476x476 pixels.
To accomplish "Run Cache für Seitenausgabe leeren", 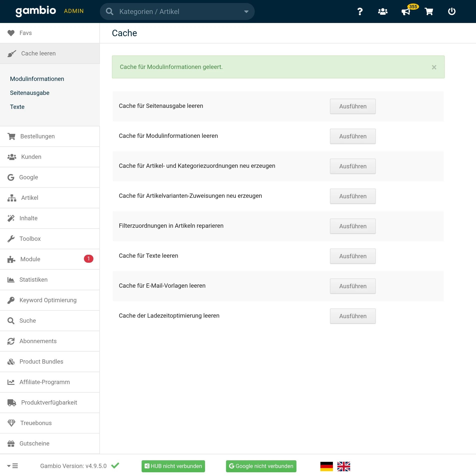I will pyautogui.click(x=353, y=106).
